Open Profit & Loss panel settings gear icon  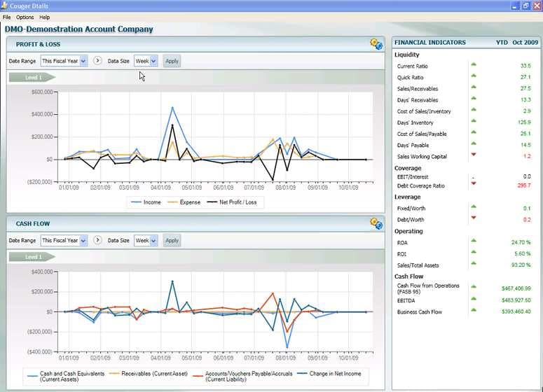[376, 44]
